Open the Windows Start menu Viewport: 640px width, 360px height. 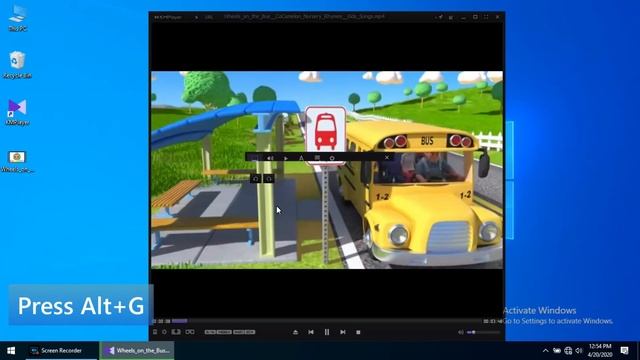click(x=11, y=351)
